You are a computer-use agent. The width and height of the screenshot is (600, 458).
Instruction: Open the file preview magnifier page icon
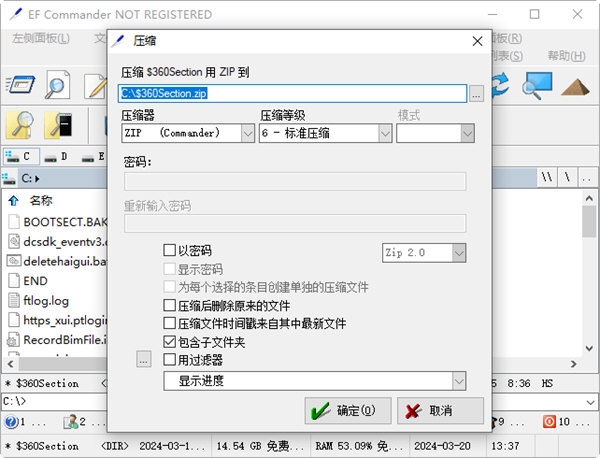57,85
